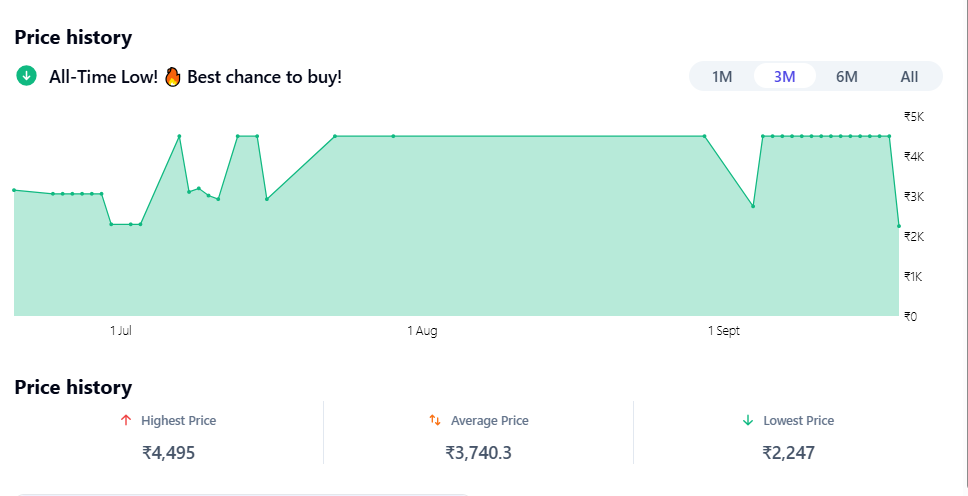The image size is (968, 496).
Task: Click the orange Average Price arrows icon
Action: coord(435,421)
